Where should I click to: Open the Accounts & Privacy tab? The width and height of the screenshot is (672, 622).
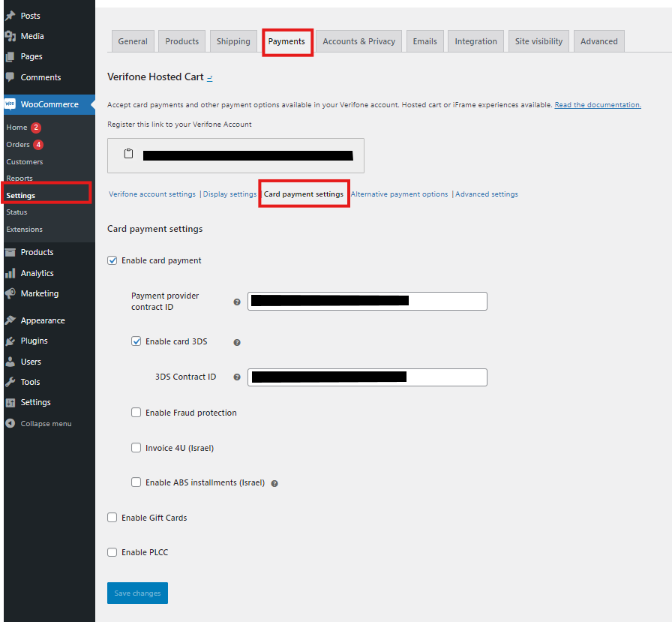tap(358, 41)
